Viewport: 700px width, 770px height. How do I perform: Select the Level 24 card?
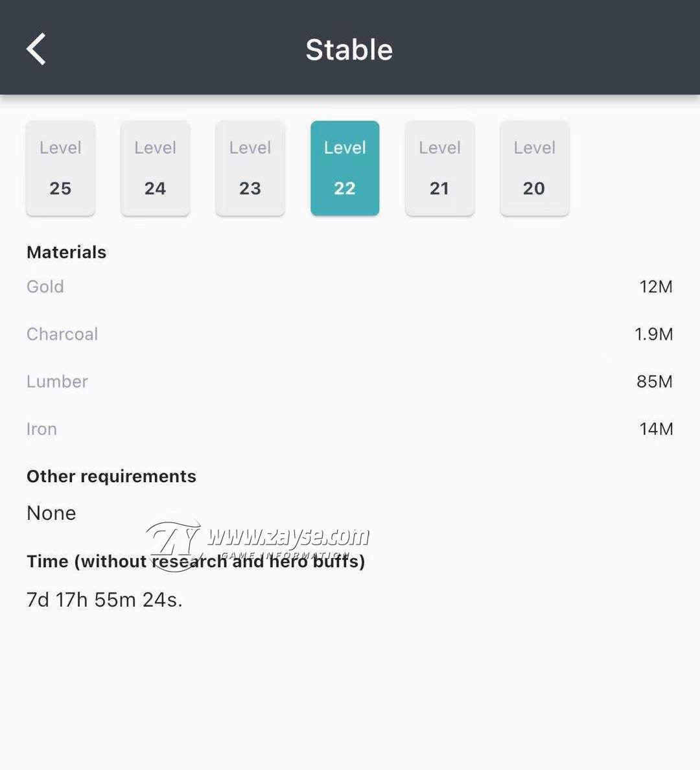[x=155, y=168]
